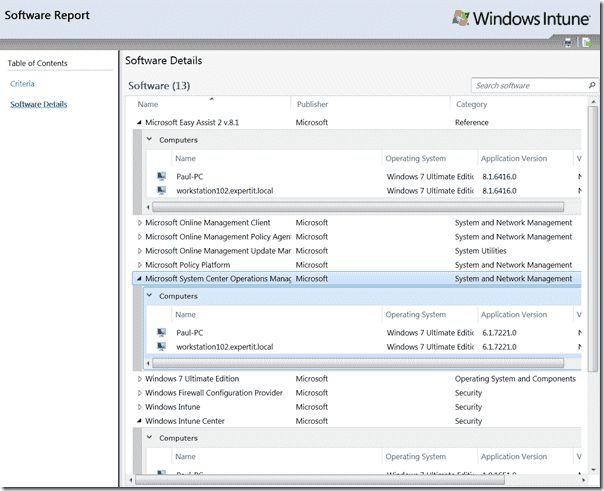Select workstation102.expertit.local name under Easy Assist
This screenshot has height=491, width=604.
pos(225,190)
